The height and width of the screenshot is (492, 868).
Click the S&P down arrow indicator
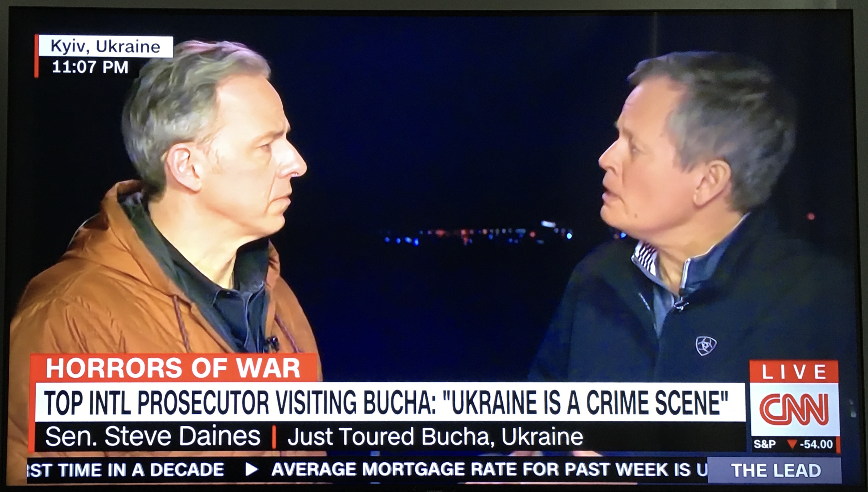(x=791, y=444)
